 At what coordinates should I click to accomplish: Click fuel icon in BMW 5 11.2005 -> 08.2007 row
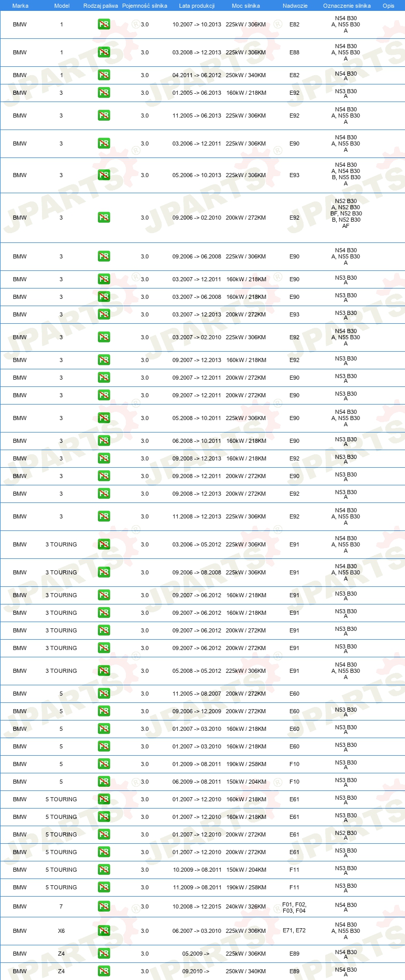coord(104,694)
